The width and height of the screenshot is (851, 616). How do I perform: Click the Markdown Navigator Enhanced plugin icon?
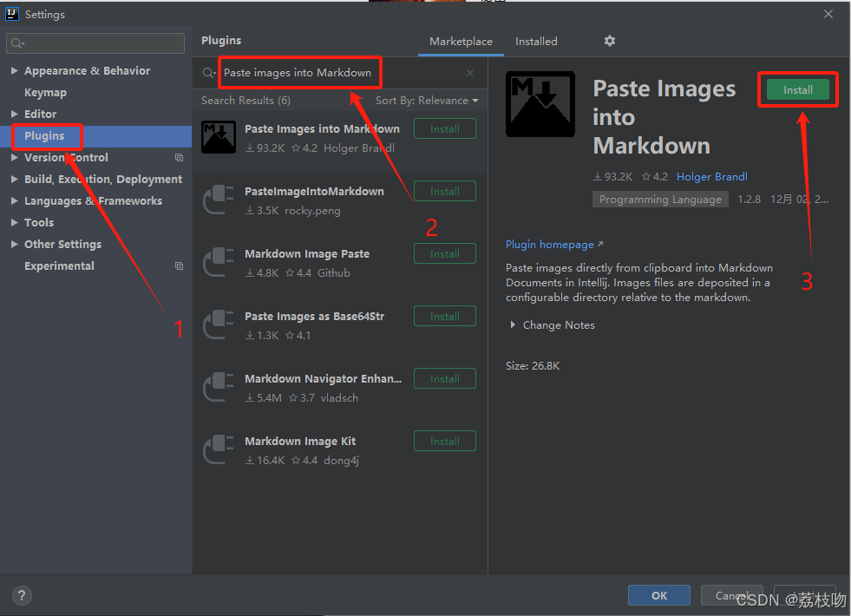[x=219, y=387]
